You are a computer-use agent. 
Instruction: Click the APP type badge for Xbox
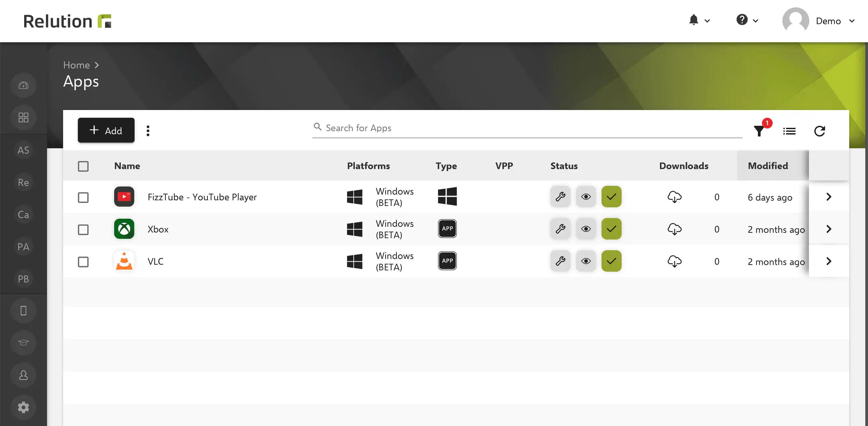[x=447, y=229]
